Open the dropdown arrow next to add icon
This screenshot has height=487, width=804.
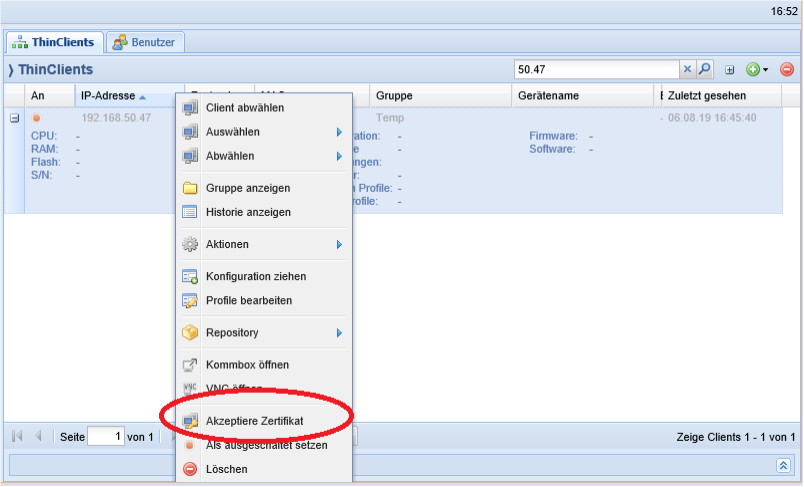point(765,70)
